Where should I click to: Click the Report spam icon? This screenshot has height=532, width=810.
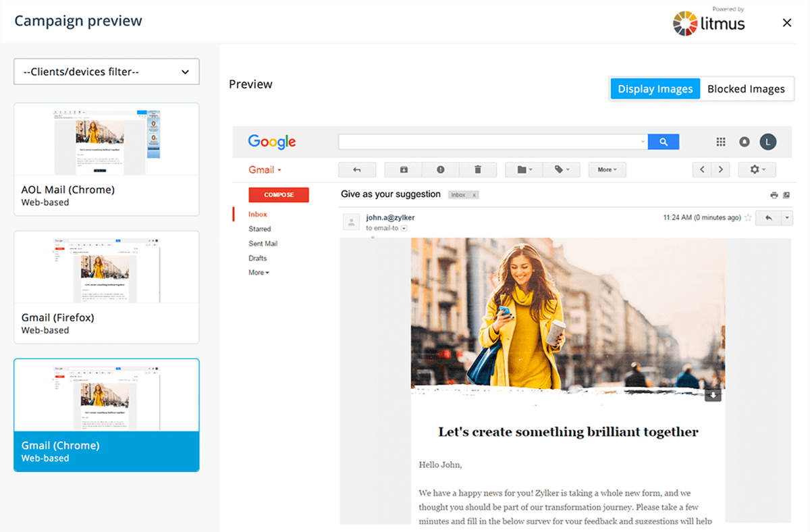coord(440,169)
